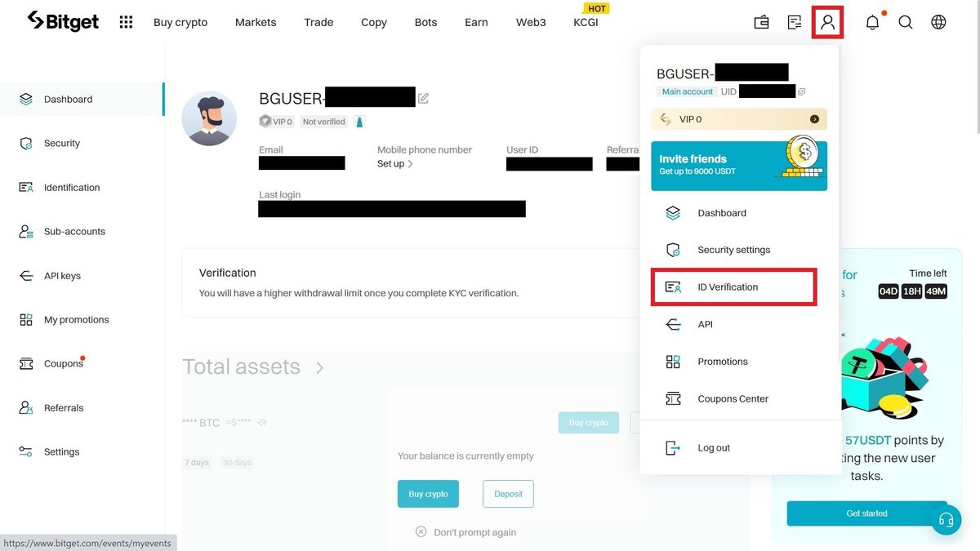Click the Invite friends banner
The height and width of the screenshot is (551, 980).
739,166
